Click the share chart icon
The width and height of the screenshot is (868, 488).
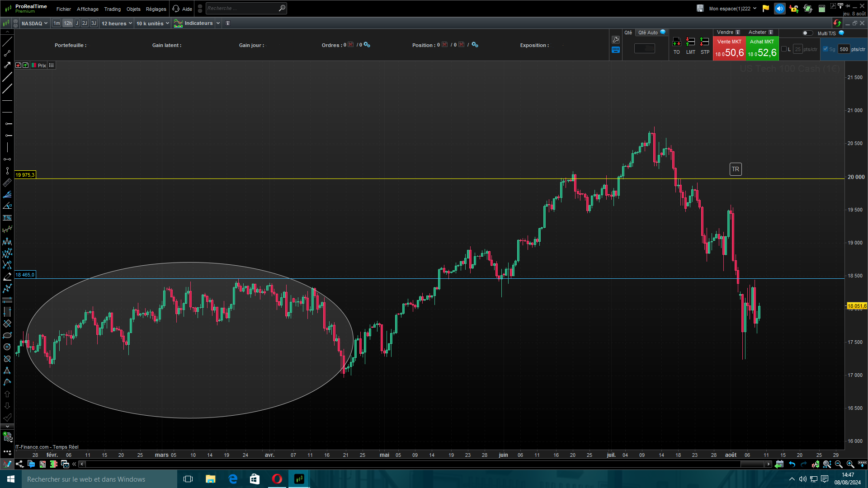coord(19,464)
